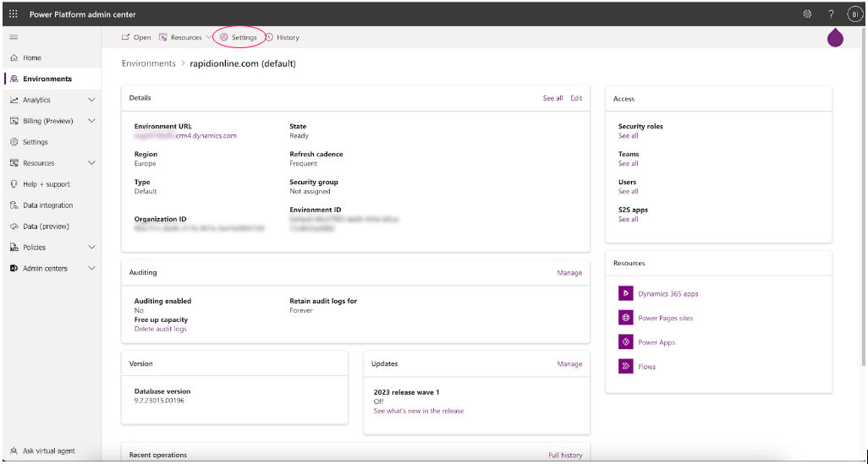Click Manage in the Updates card
The width and height of the screenshot is (868, 464).
point(569,364)
